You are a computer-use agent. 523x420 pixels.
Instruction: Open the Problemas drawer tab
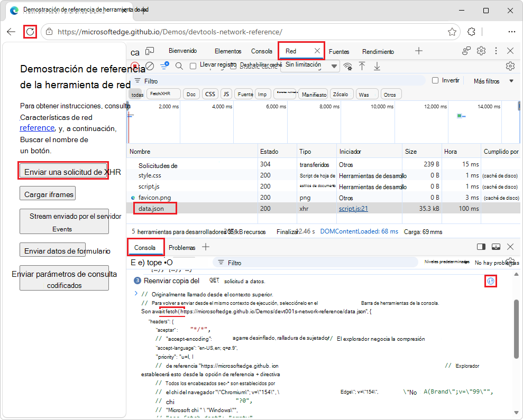click(182, 247)
